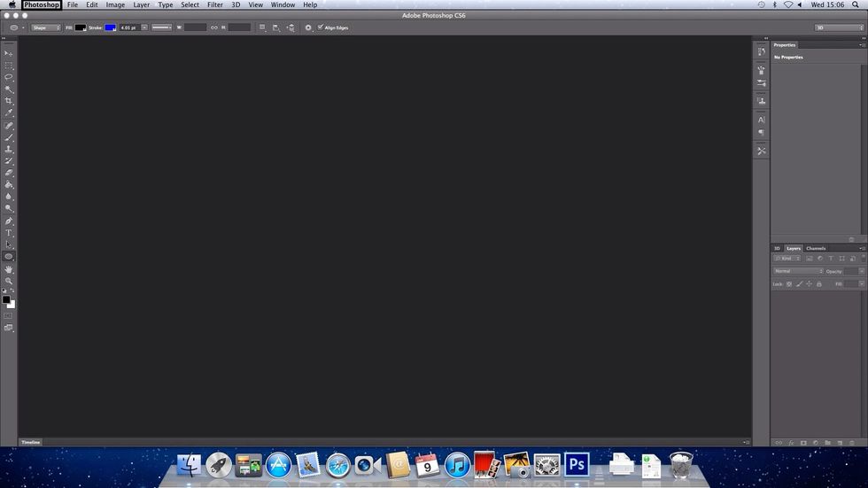The height and width of the screenshot is (488, 868).
Task: Open the stroke line type dropdown
Action: (x=161, y=27)
